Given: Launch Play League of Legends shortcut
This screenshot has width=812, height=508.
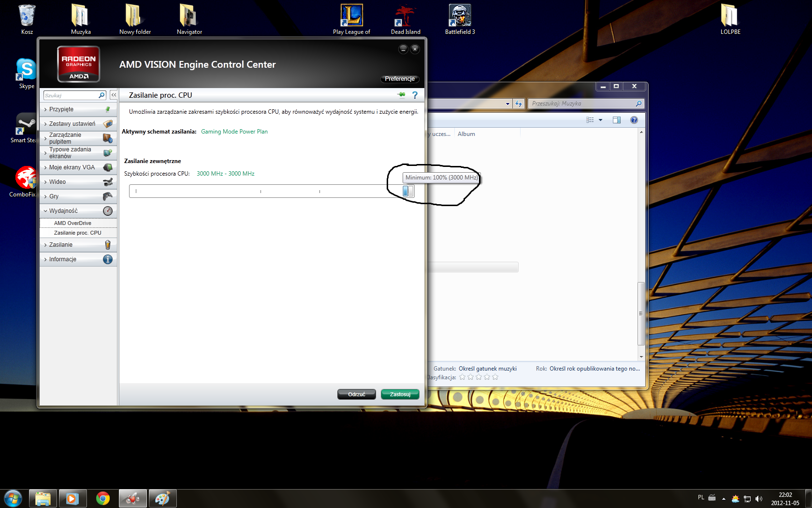Looking at the screenshot, I should tap(351, 19).
